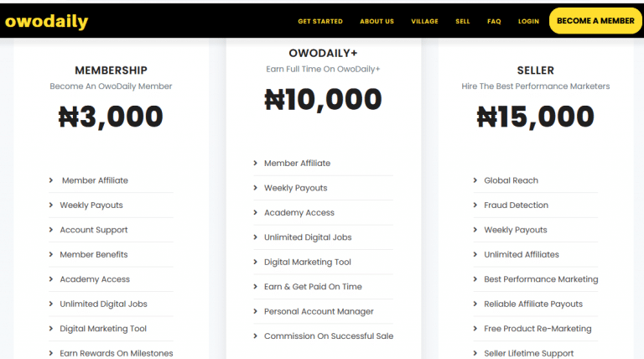Open the Get Started menu item
Viewport: 644px width, 359px height.
[320, 21]
